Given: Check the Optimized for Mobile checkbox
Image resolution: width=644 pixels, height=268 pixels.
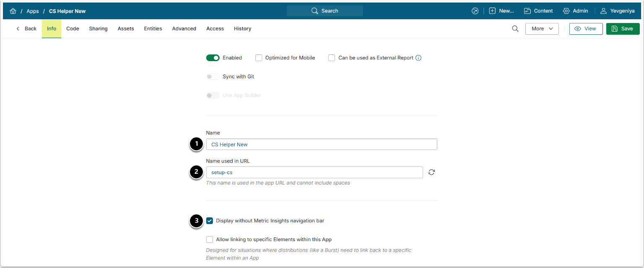Looking at the screenshot, I should tap(259, 58).
